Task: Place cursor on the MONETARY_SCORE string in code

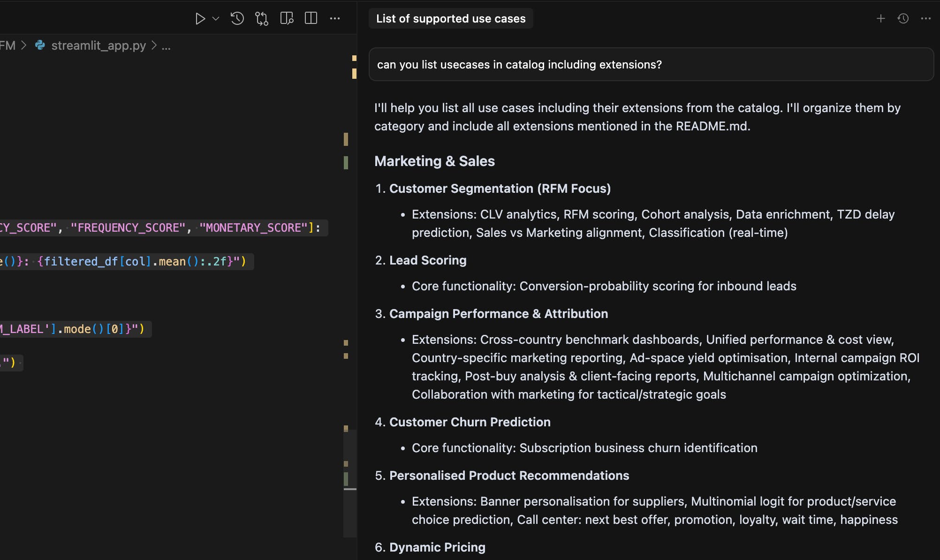Action: (253, 228)
